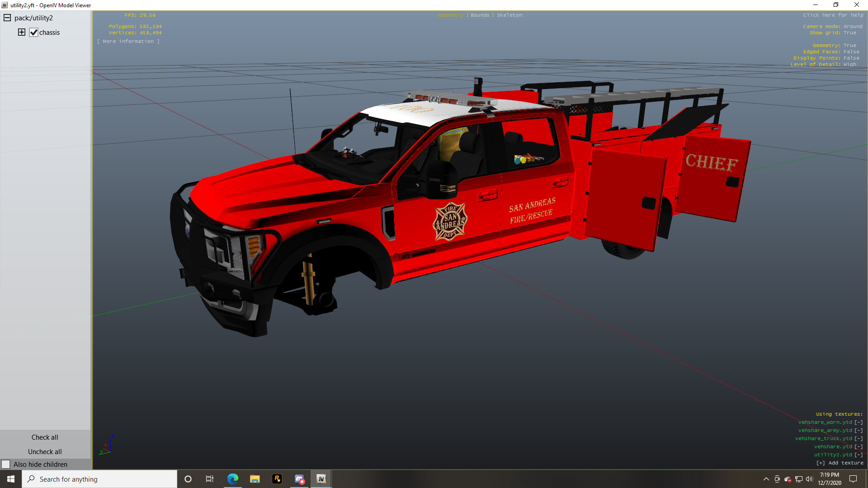Collapse the pack/utility2 tree node
Screen dimensions: 868x488
7,18
